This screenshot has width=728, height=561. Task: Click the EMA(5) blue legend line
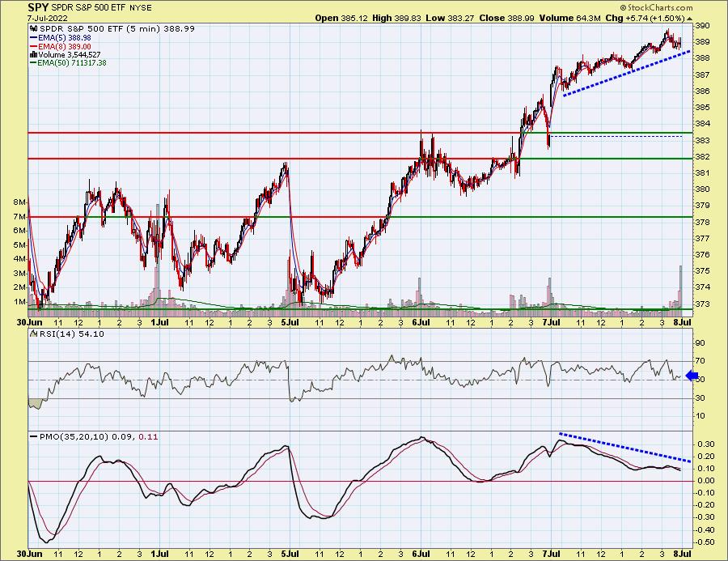pyautogui.click(x=33, y=38)
